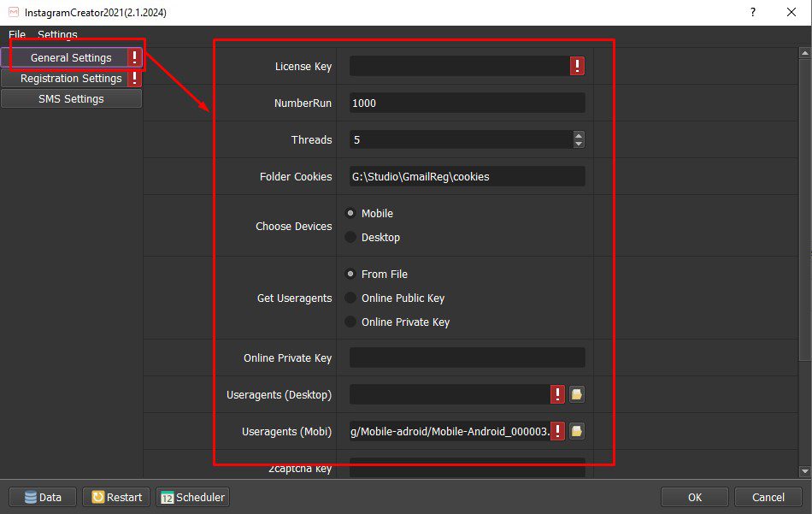Click the Useragents (Mobi) path field
The image size is (812, 514).
tap(450, 431)
